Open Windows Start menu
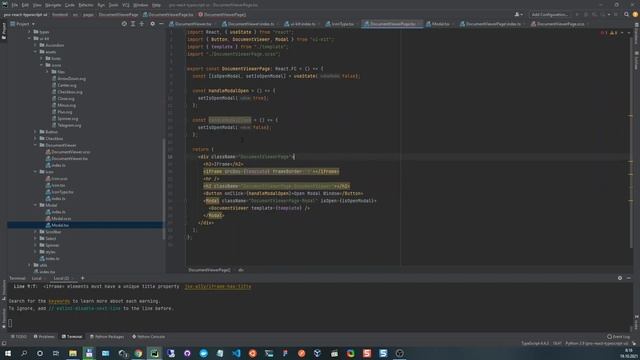This screenshot has width=640, height=360. pos(8,353)
